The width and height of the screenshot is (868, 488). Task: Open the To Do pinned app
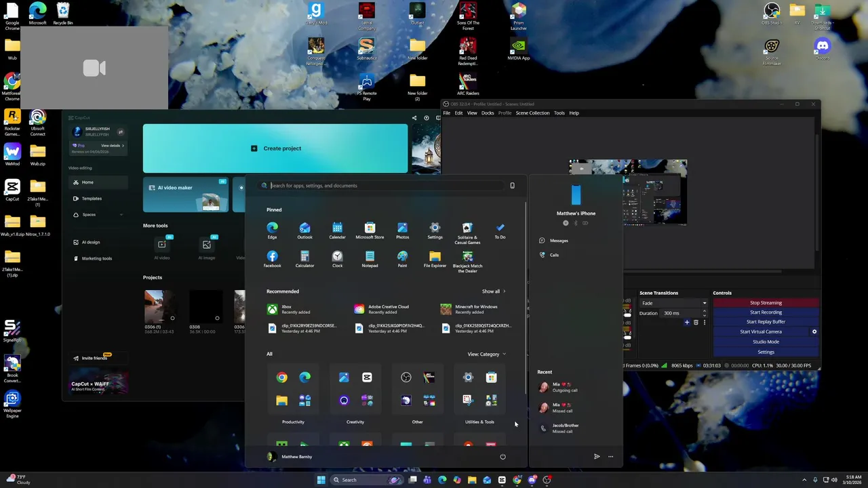500,230
